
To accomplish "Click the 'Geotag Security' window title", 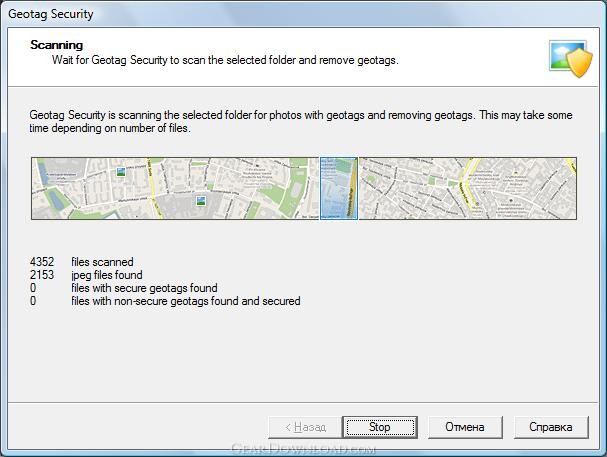I will click(x=51, y=14).
